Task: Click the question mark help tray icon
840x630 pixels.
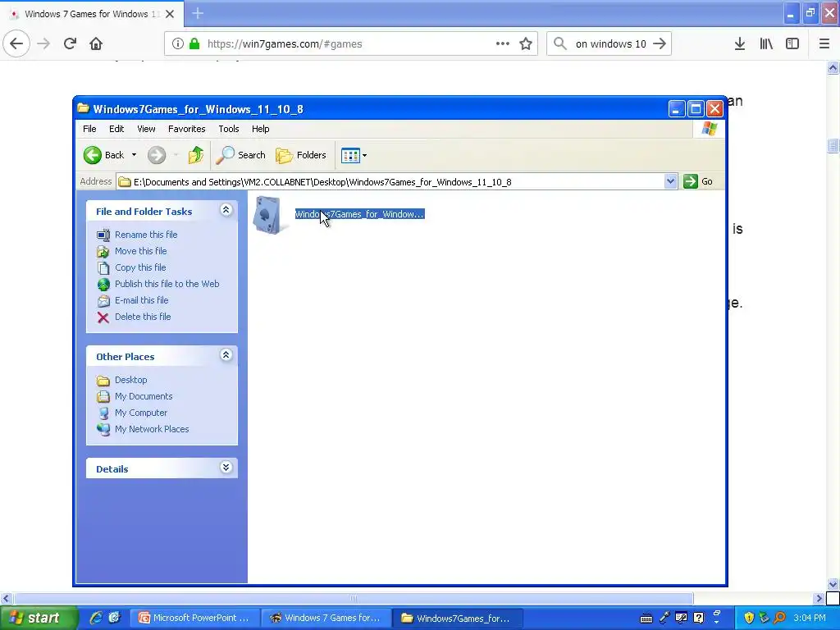Action: point(699,619)
